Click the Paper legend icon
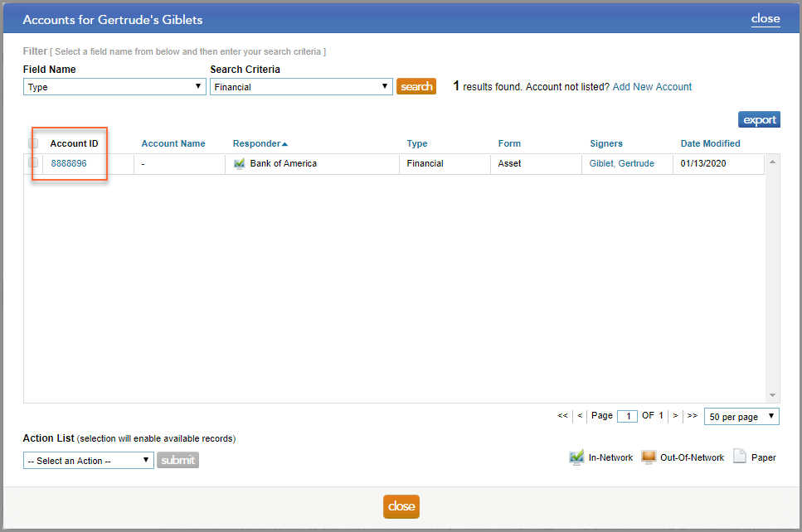Viewport: 802px width, 532px height. click(741, 457)
